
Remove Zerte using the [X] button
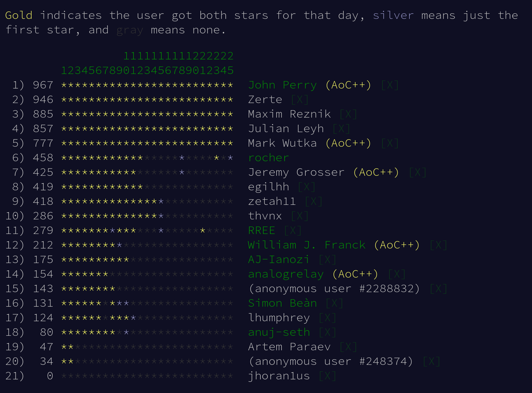tap(300, 100)
